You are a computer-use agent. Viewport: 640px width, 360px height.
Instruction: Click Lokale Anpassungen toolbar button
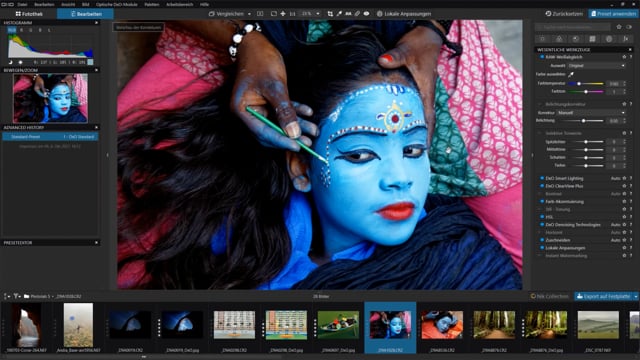point(404,14)
